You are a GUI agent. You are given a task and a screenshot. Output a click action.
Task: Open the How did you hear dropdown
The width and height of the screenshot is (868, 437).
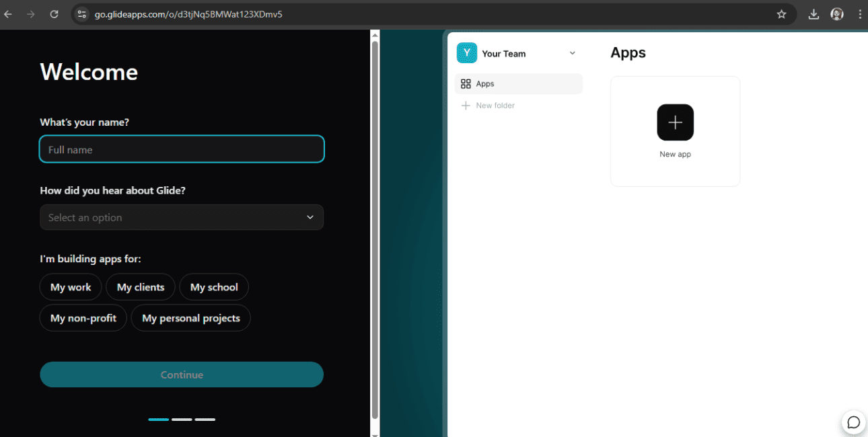[182, 217]
